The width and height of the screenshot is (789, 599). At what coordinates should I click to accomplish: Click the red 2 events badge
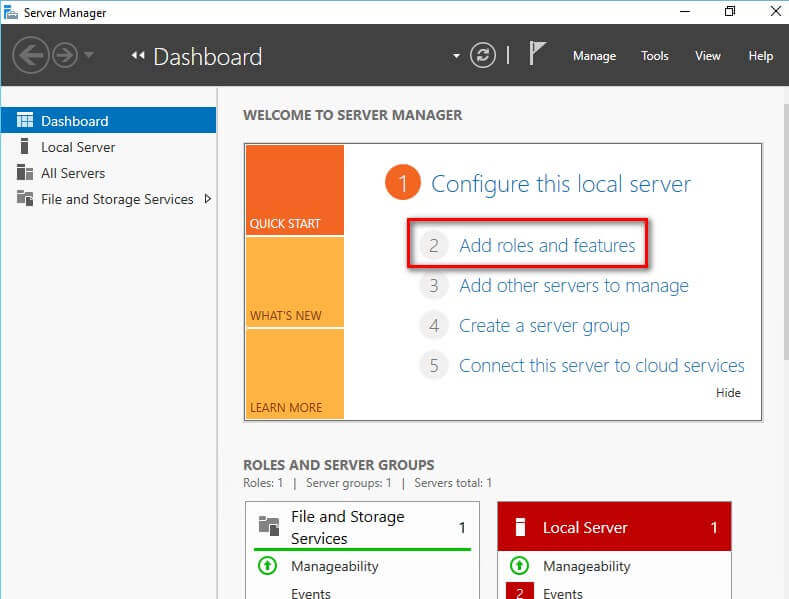point(519,591)
